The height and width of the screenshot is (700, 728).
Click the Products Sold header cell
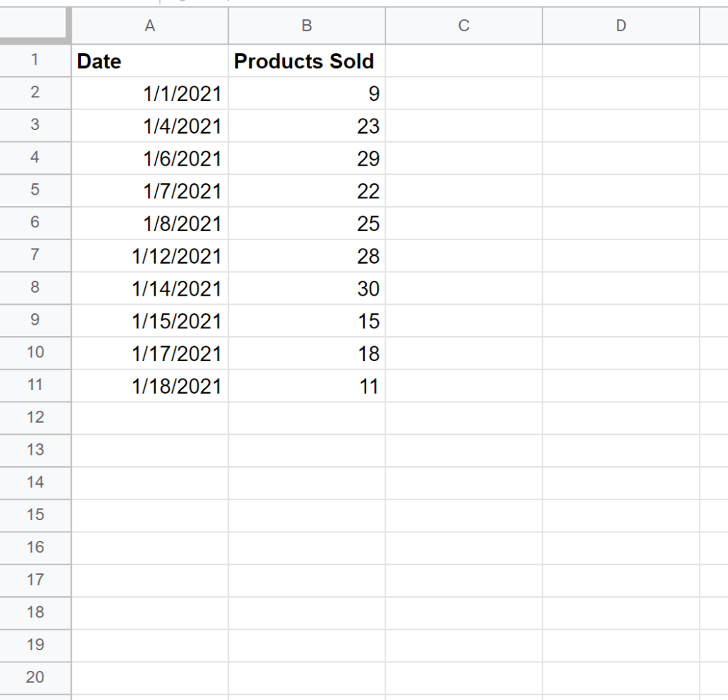point(306,61)
